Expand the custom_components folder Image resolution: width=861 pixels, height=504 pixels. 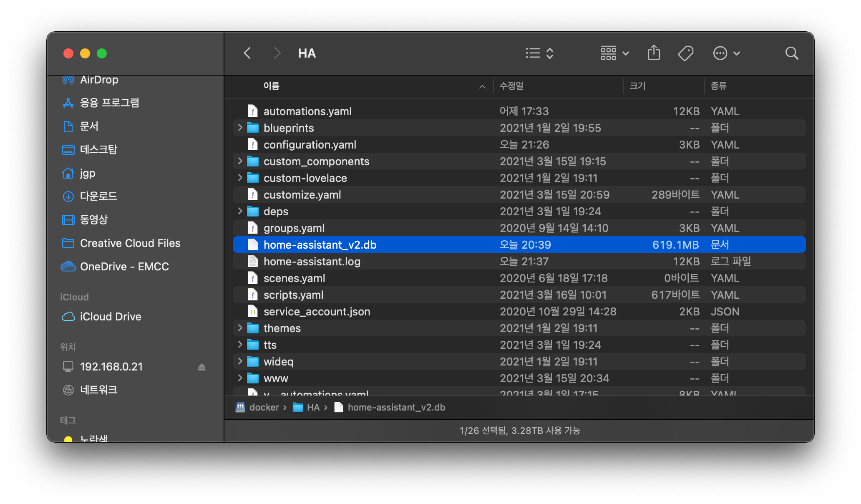click(x=240, y=161)
